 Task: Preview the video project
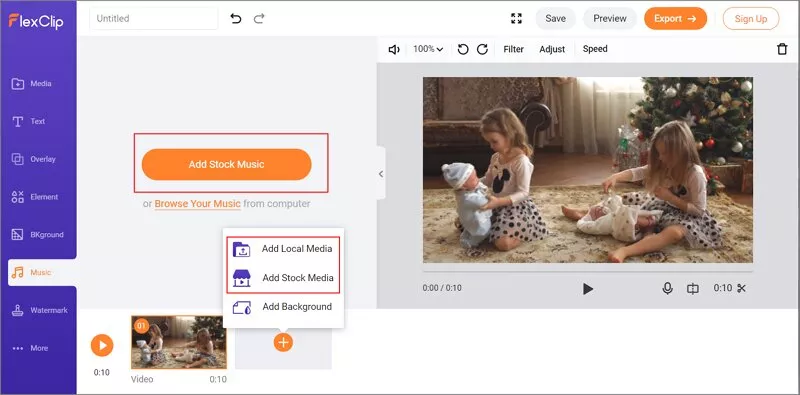coord(610,18)
